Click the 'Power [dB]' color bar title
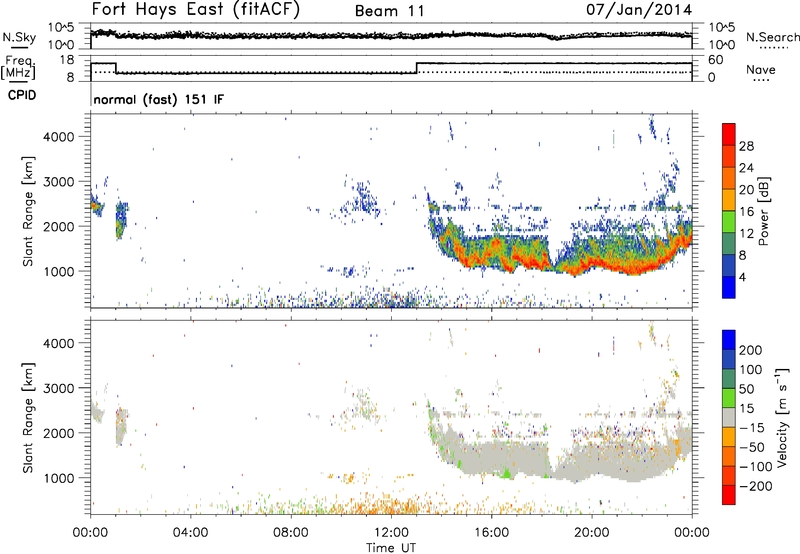Viewport: 800px width, 554px height. 764,211
